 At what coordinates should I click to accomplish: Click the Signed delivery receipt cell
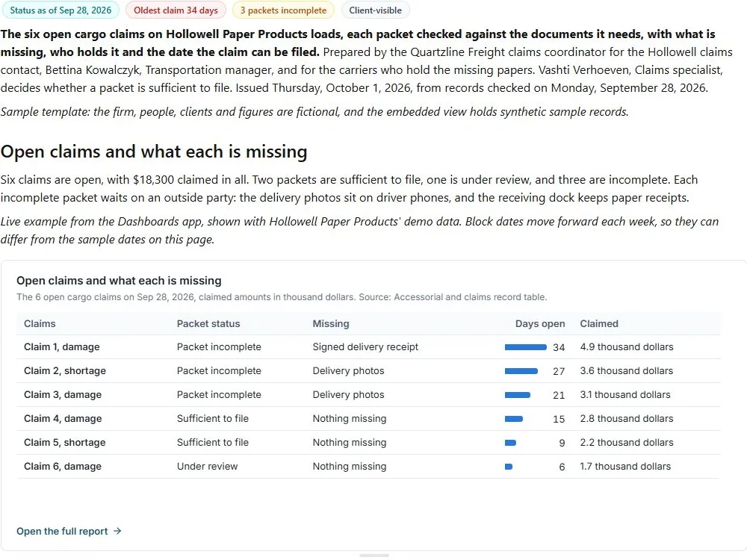[365, 347]
